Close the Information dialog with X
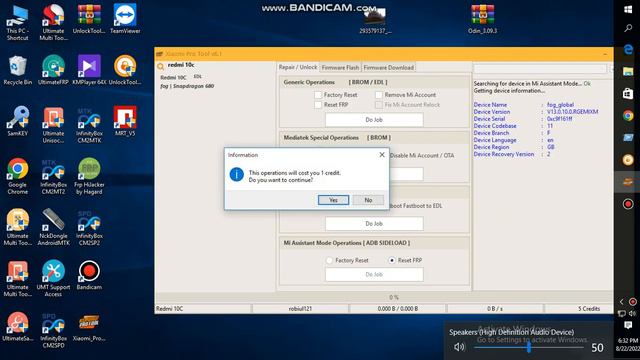The height and width of the screenshot is (360, 640). [x=382, y=155]
